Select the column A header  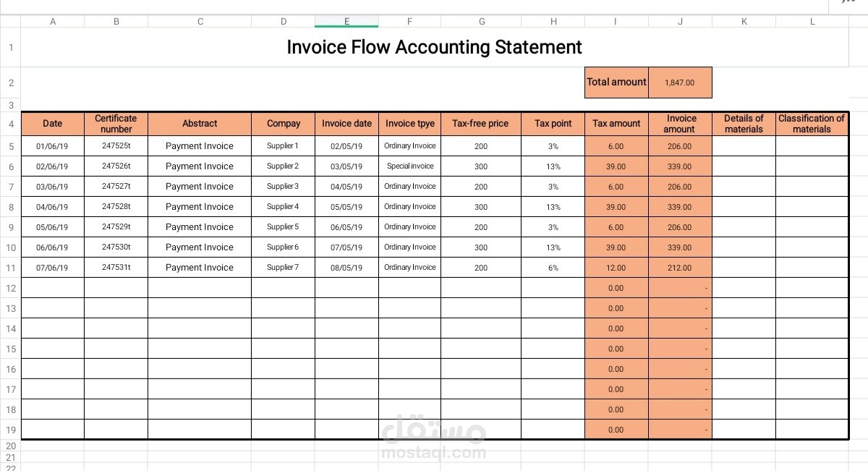point(53,22)
